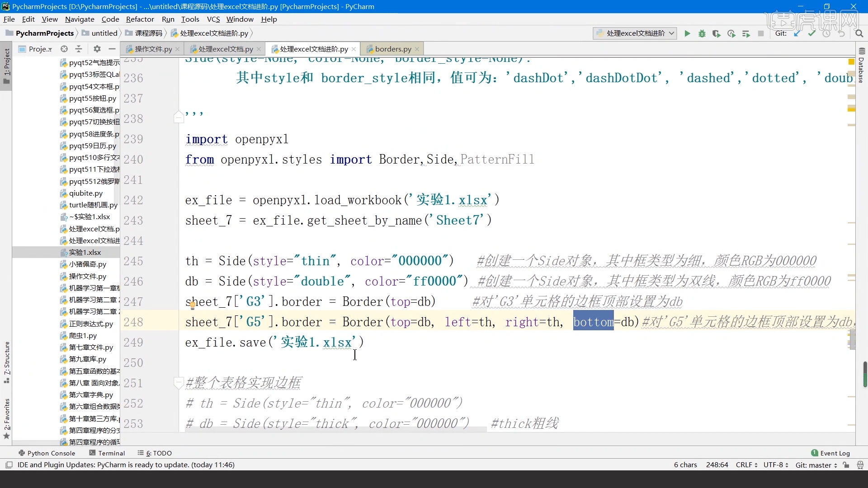
Task: Switch to the borders.py tab
Action: (392, 49)
